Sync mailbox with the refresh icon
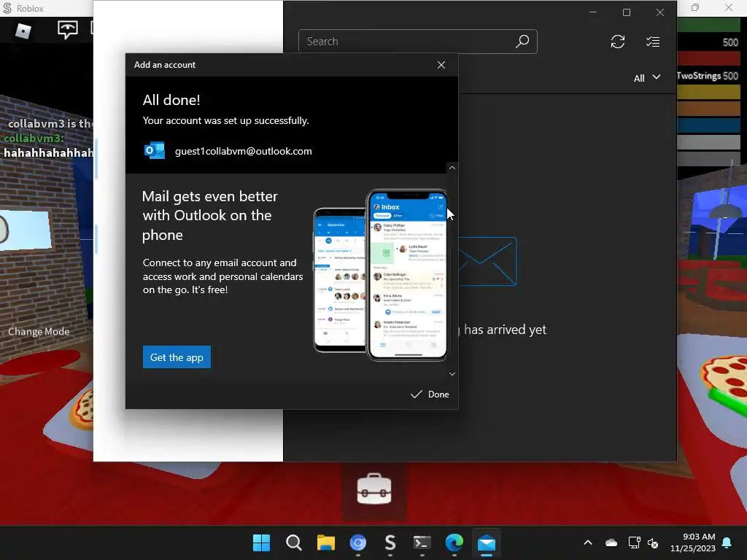This screenshot has width=747, height=560. pos(617,42)
